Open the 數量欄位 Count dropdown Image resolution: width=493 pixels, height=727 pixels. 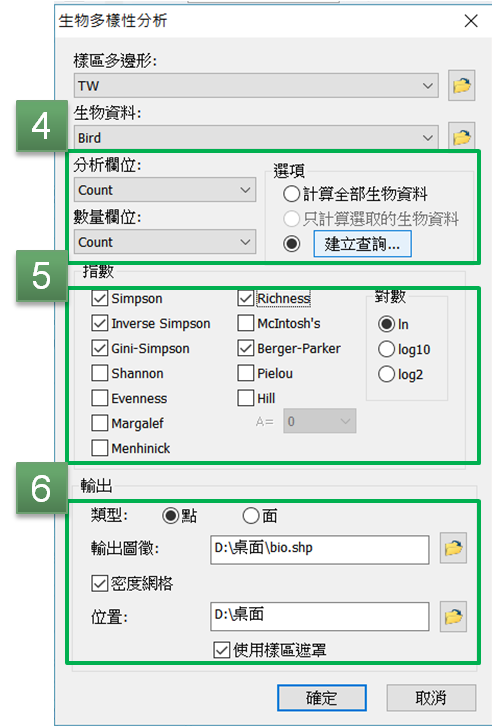[x=165, y=242]
